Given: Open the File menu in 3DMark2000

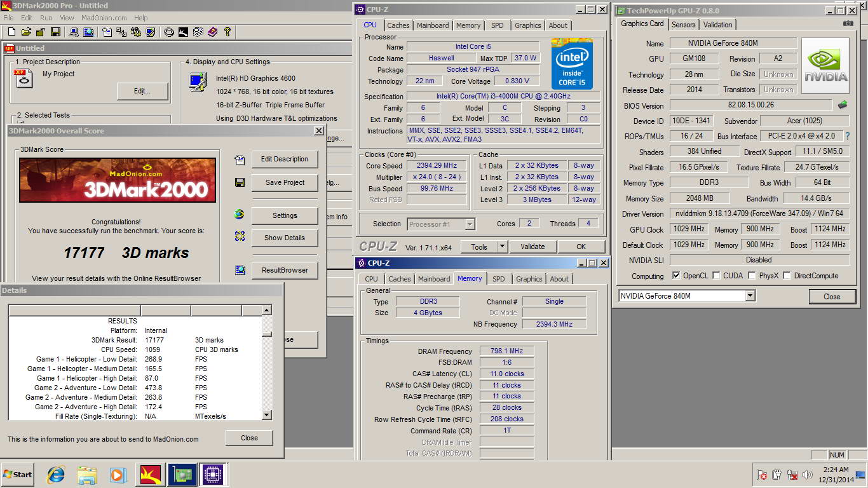Looking at the screenshot, I should point(8,18).
